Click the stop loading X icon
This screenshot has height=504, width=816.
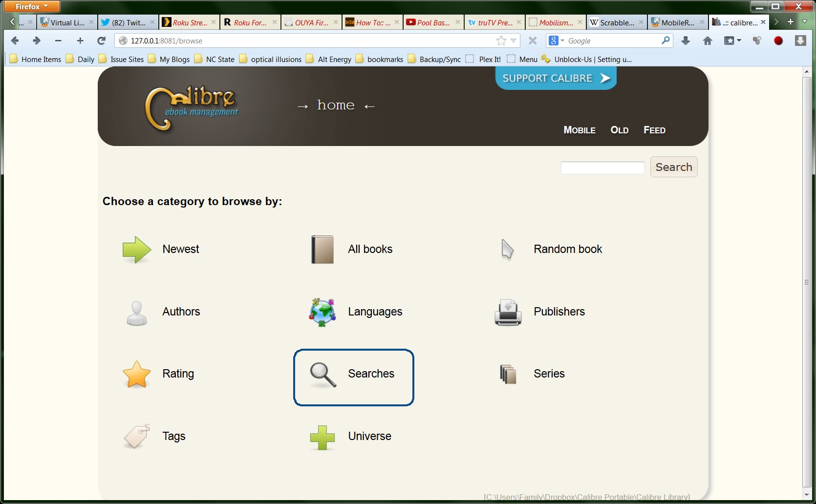(x=533, y=41)
